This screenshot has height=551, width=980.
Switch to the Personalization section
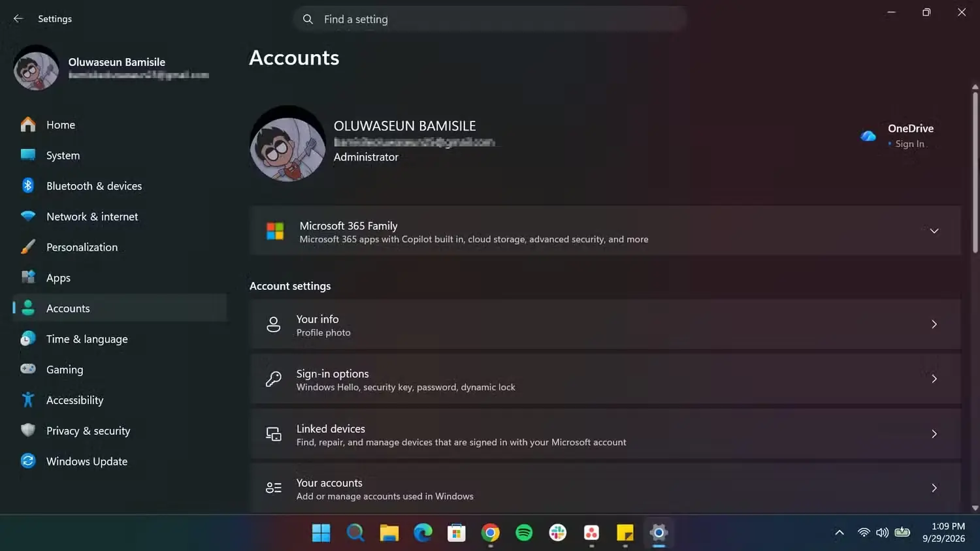coord(120,247)
